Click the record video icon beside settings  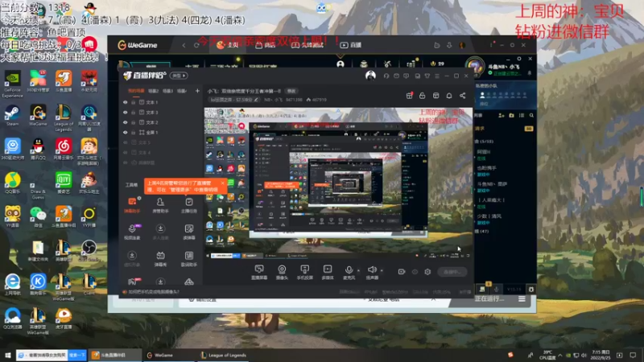point(401,272)
